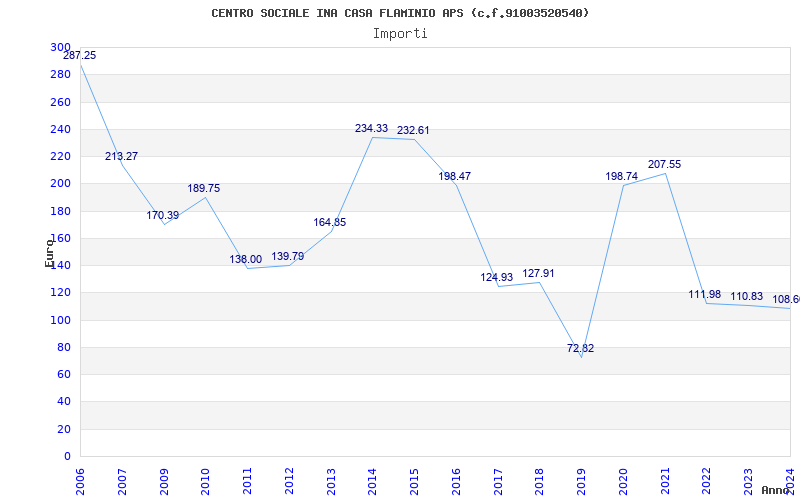Click the Euro axis label
The height and width of the screenshot is (500, 800).
pyautogui.click(x=49, y=253)
